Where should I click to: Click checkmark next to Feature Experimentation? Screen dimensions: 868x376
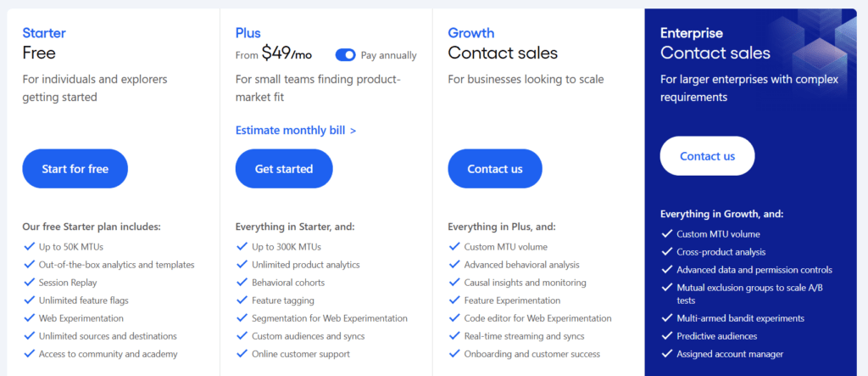click(454, 300)
